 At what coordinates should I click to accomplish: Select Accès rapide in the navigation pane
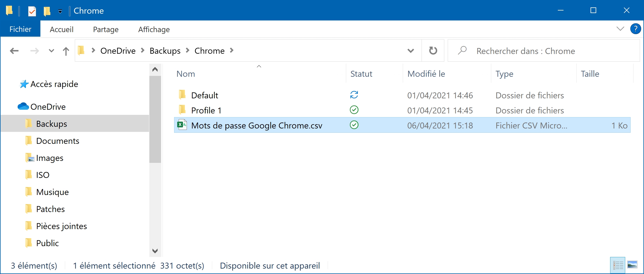(x=54, y=84)
